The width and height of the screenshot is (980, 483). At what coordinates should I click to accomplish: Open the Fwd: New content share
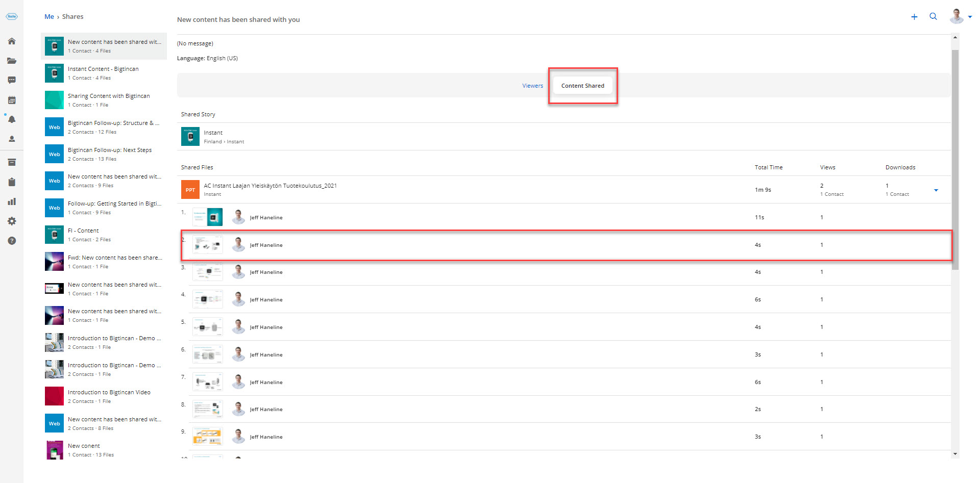pos(104,262)
